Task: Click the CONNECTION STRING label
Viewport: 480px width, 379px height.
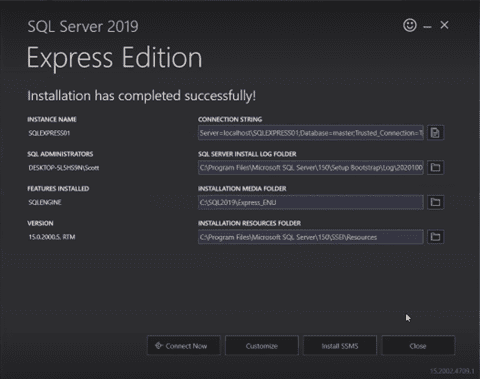Action: coord(230,119)
